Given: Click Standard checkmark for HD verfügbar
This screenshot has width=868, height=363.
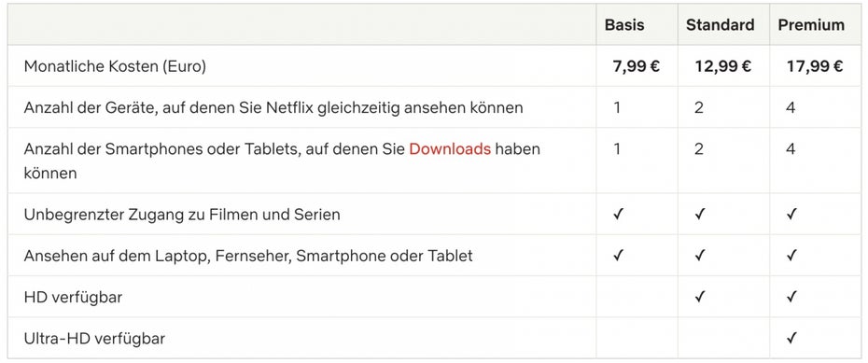Looking at the screenshot, I should pos(700,297).
